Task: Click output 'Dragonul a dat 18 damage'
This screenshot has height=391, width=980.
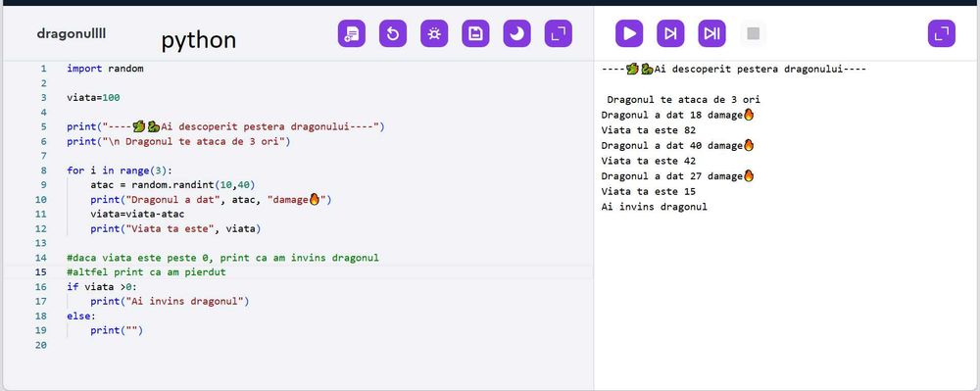Action: (677, 115)
